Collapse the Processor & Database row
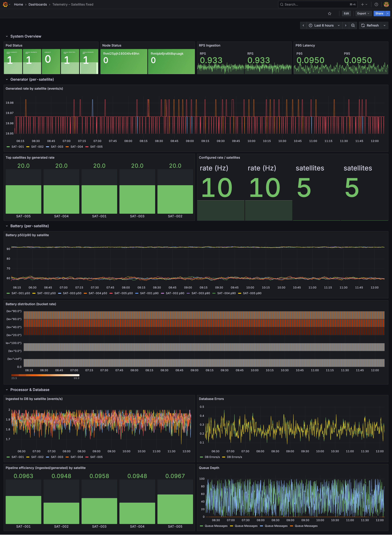Screen dimensions: 392x535 7,390
